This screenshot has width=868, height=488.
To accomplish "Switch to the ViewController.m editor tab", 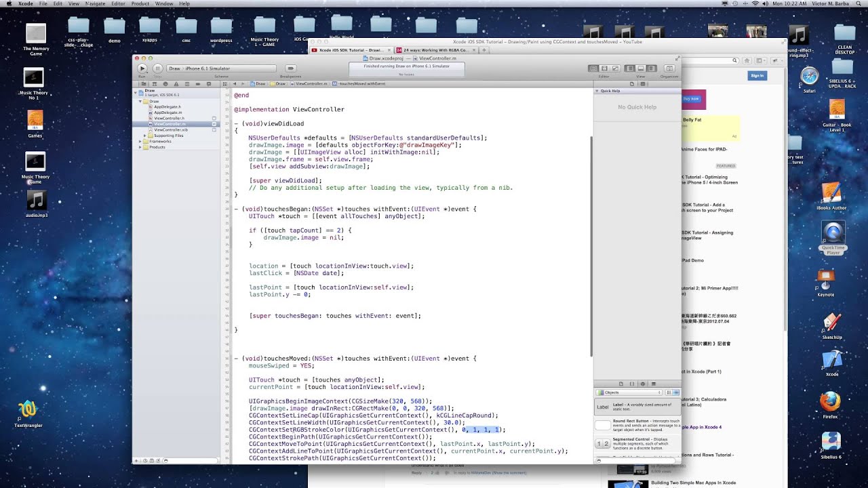I will pos(434,59).
